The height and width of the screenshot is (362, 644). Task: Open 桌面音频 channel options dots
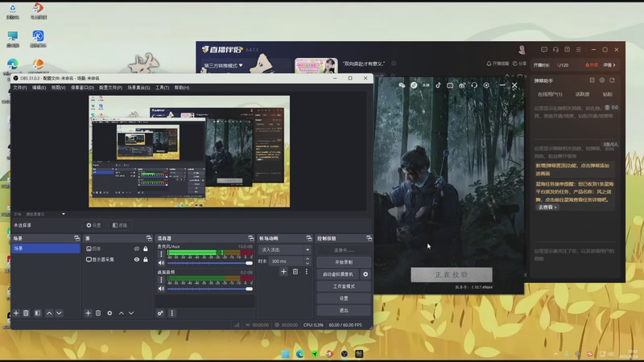click(x=162, y=280)
